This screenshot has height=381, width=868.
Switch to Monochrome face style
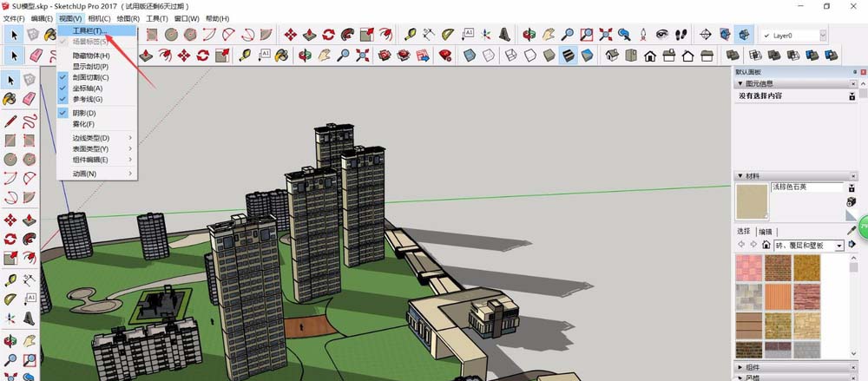click(x=588, y=56)
